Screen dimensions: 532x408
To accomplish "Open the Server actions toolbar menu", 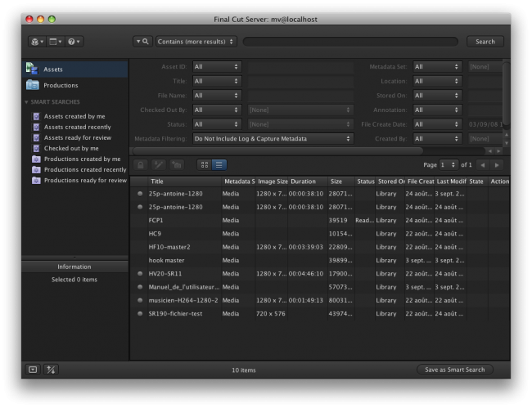I will pyautogui.click(x=37, y=42).
